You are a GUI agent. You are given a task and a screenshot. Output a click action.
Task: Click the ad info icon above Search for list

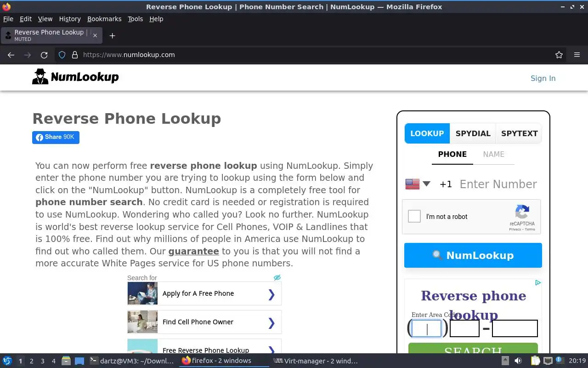click(277, 277)
